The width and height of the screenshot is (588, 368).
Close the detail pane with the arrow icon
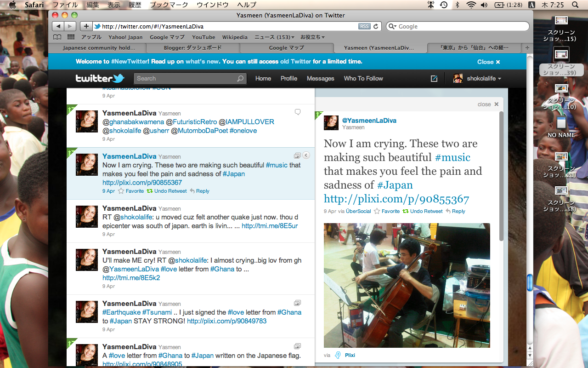(306, 155)
